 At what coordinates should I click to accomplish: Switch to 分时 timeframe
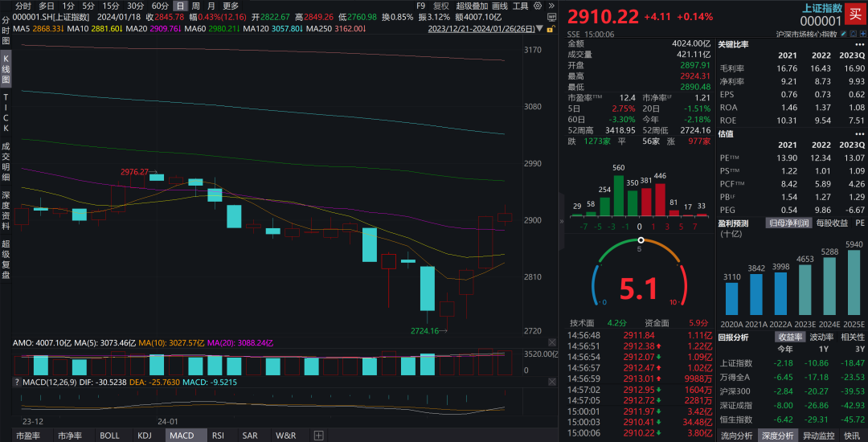tap(23, 6)
